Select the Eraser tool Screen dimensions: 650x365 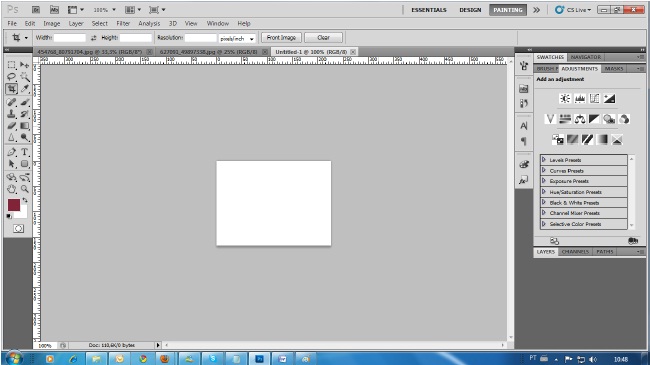(12, 126)
